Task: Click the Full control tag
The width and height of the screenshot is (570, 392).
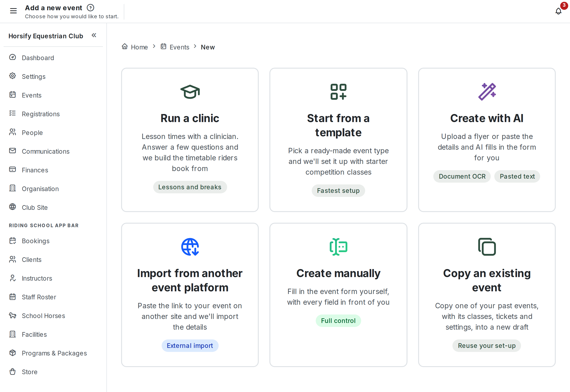Action: click(x=338, y=321)
